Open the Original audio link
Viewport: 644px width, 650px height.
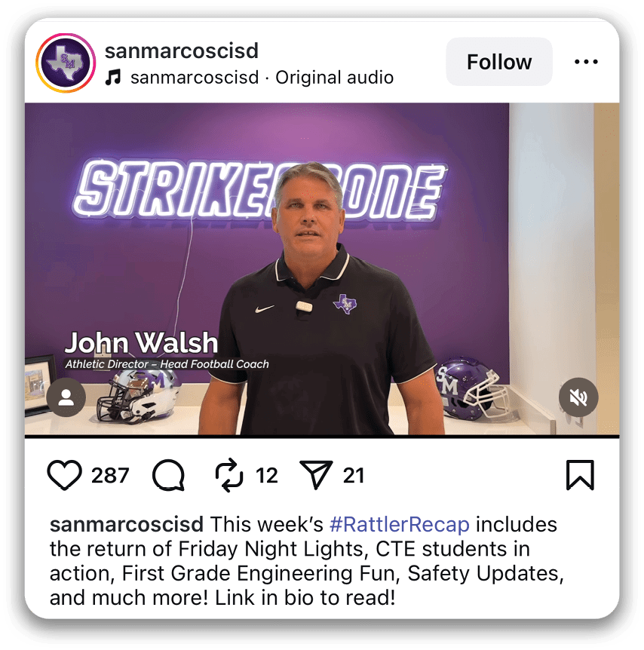(x=334, y=78)
